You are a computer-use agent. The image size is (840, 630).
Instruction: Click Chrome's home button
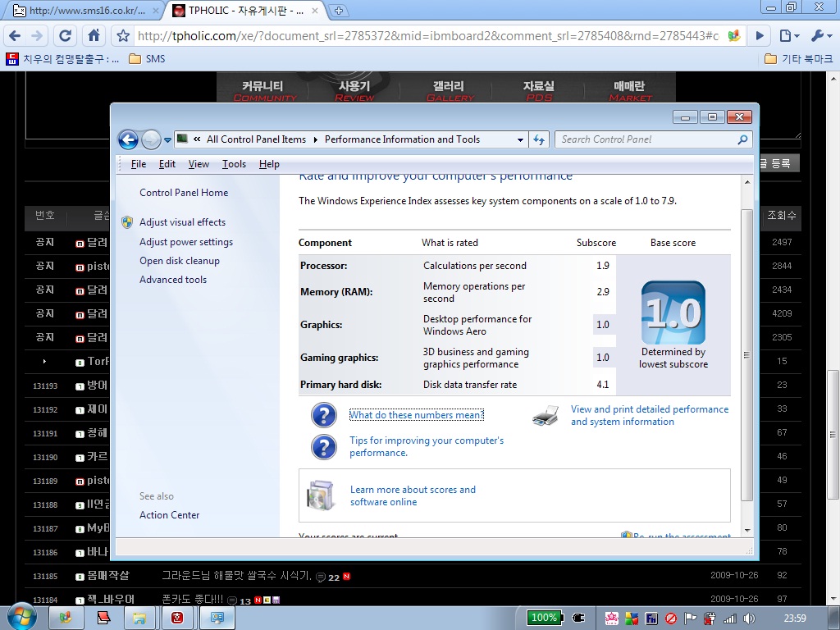[x=94, y=36]
